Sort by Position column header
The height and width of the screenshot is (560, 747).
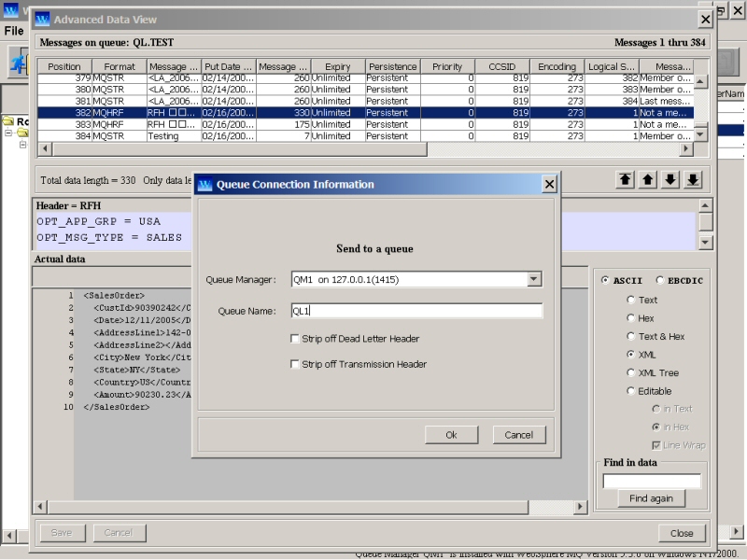[x=64, y=66]
